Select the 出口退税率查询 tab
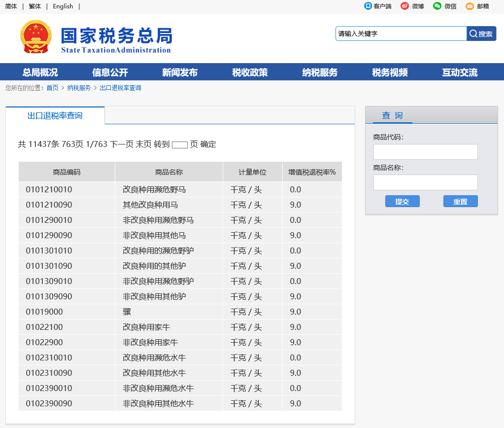 (x=55, y=115)
